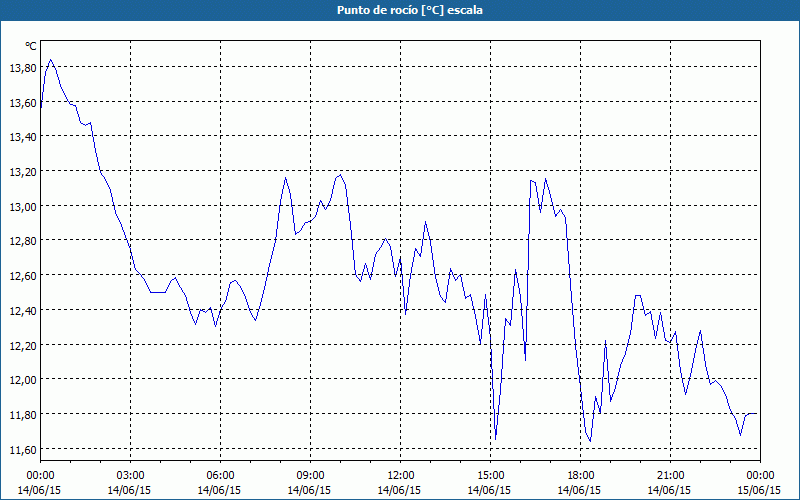Click the 12:00 time axis label

(401, 476)
